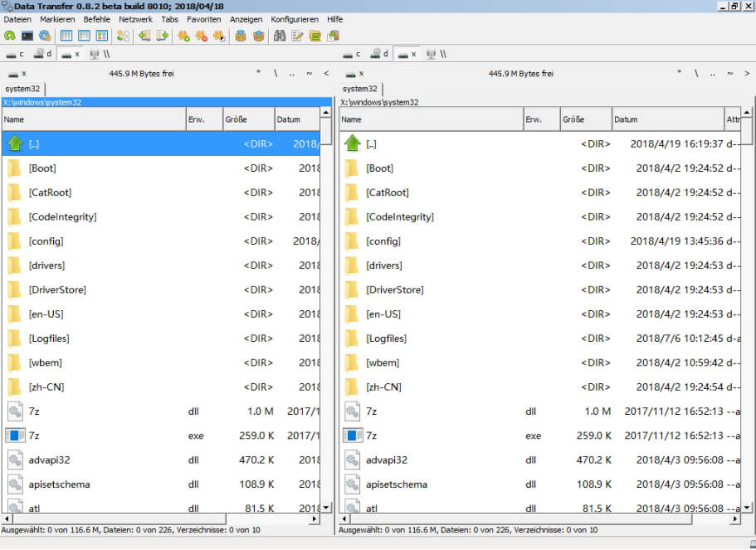The image size is (756, 550).
Task: Click the left panel < button
Action: tap(326, 73)
